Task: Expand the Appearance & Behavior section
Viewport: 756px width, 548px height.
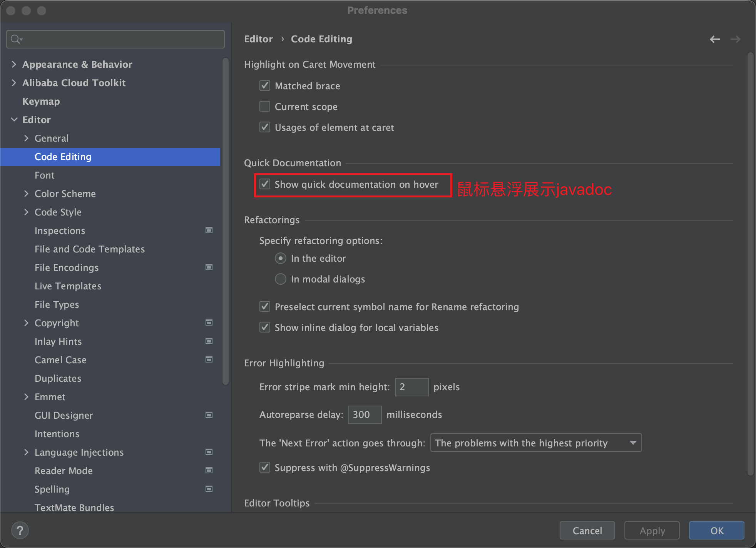Action: pyautogui.click(x=14, y=64)
